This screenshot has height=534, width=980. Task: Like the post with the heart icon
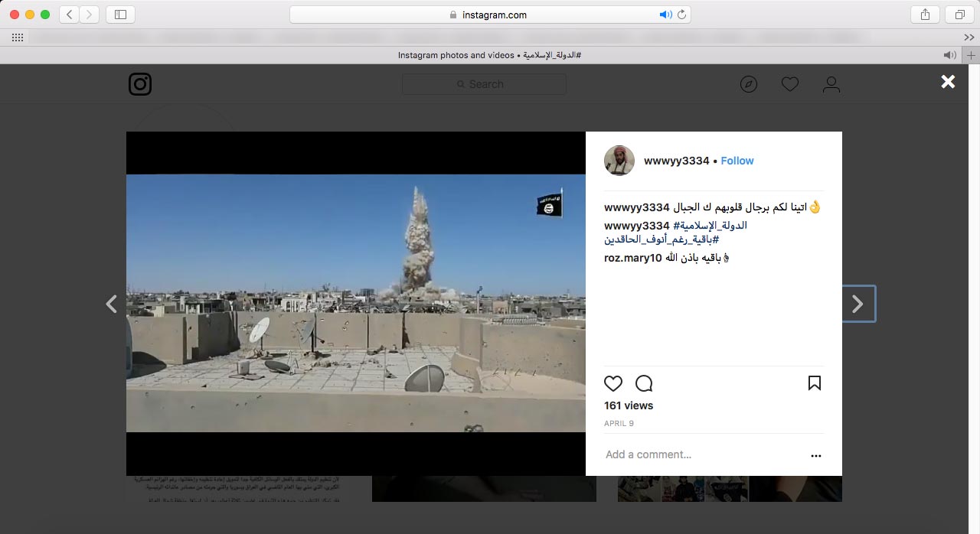tap(613, 383)
